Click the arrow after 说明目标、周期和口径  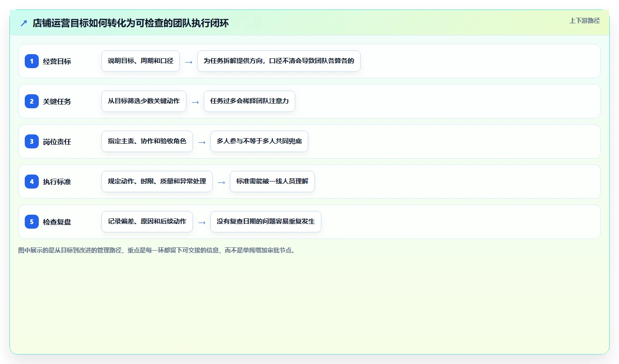point(189,62)
